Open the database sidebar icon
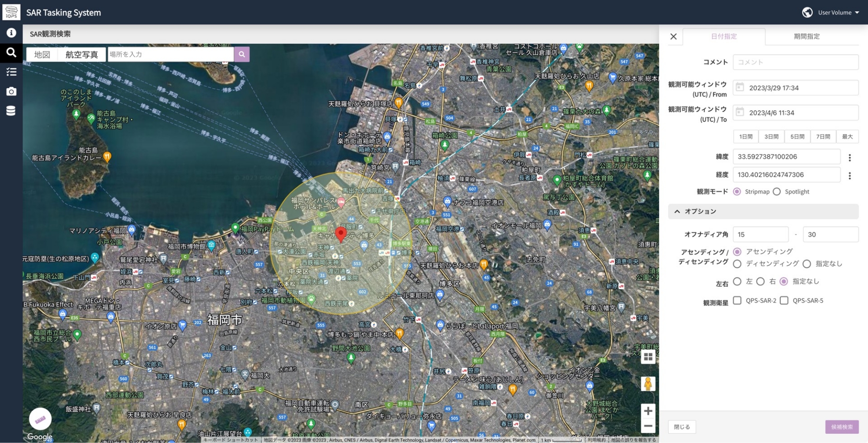The width and height of the screenshot is (868, 443). pyautogui.click(x=11, y=111)
